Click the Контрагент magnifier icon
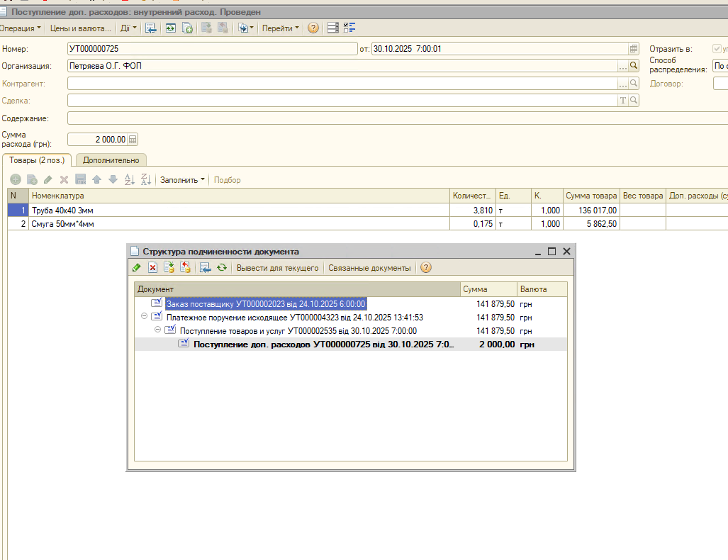Screen dimensions: 728x560 (x=633, y=84)
